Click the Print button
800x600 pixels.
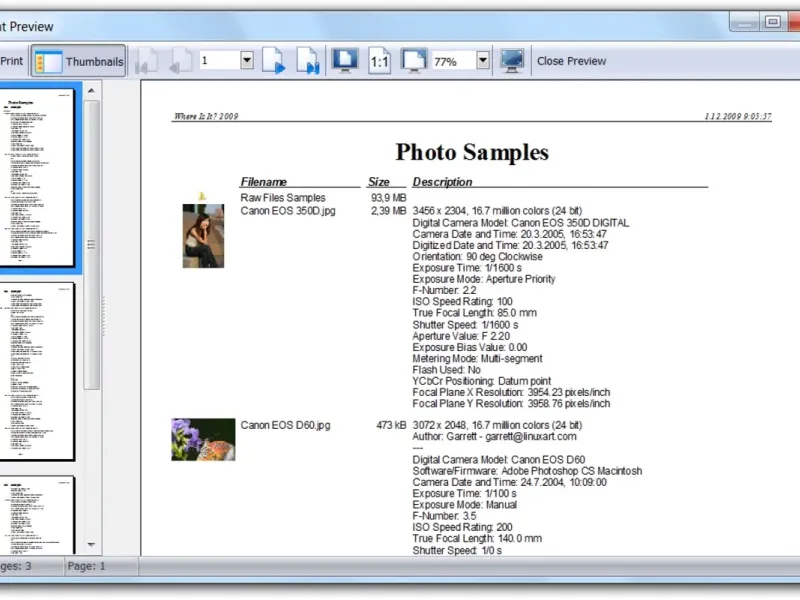pyautogui.click(x=11, y=61)
